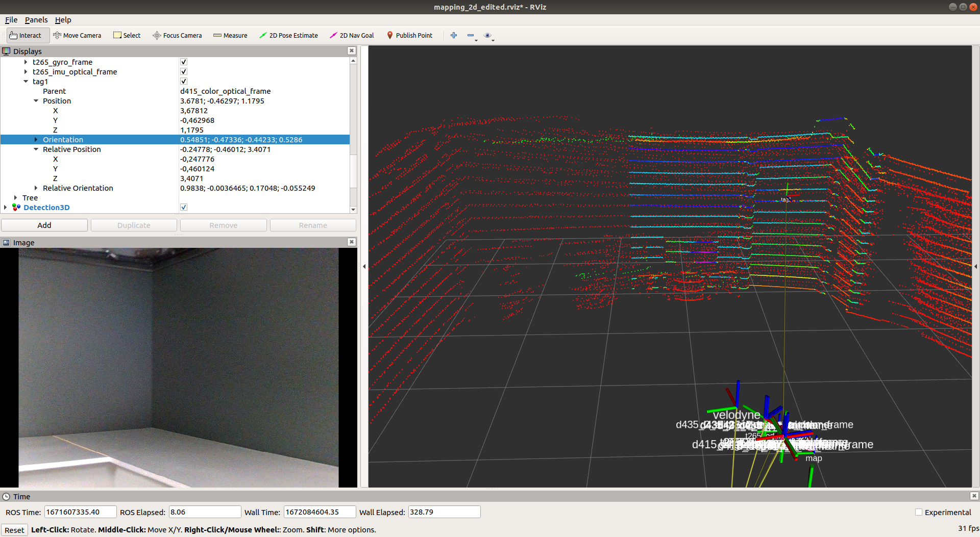
Task: Choose the Select tool
Action: (x=127, y=35)
